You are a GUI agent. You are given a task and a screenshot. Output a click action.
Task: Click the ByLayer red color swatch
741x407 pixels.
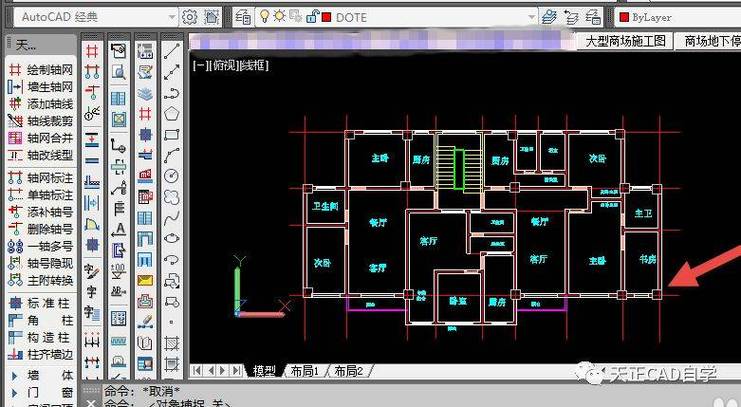(x=624, y=17)
